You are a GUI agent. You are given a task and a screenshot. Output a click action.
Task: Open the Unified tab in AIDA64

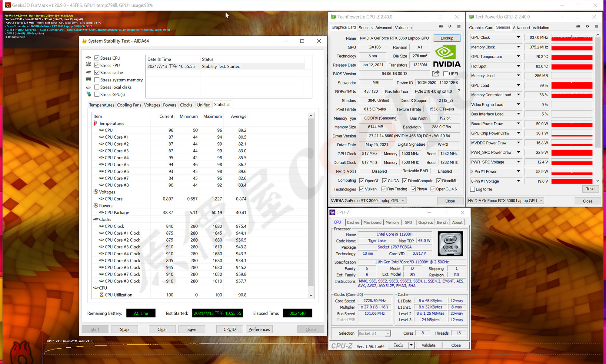[204, 105]
